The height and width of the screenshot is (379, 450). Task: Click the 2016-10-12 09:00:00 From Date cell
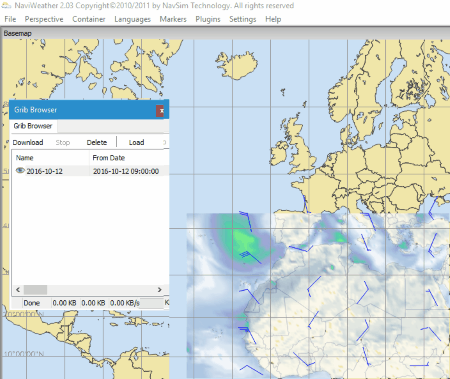(126, 171)
